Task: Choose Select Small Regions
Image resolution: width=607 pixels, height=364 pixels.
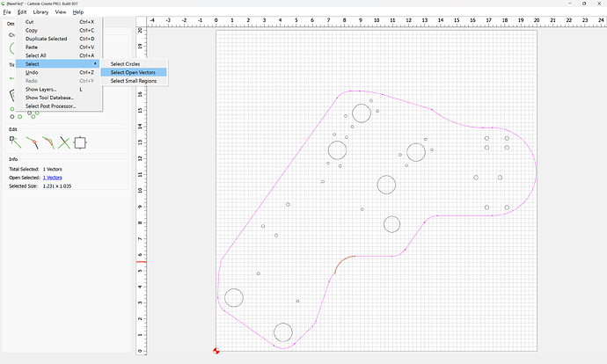Action: coord(134,81)
